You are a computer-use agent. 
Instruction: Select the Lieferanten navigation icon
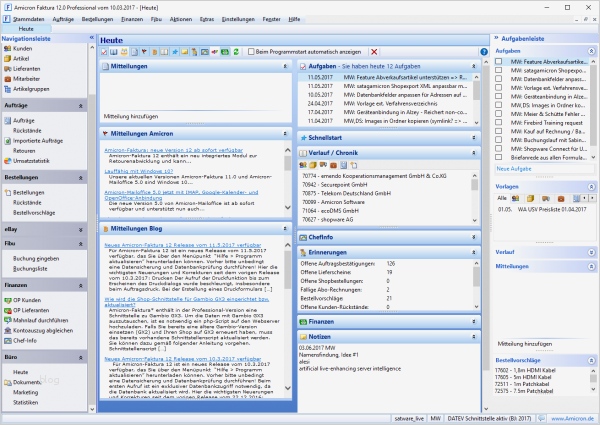coord(7,69)
